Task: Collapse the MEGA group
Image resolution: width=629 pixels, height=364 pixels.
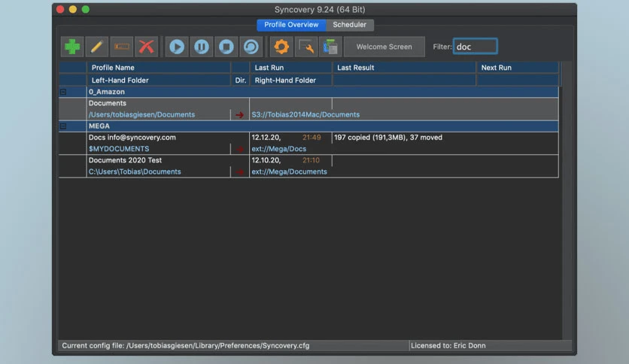Action: point(63,126)
